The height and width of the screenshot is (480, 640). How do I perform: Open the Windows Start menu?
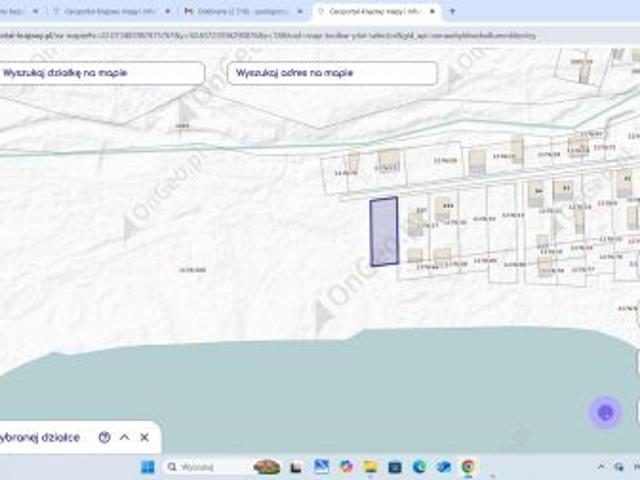coord(147,467)
